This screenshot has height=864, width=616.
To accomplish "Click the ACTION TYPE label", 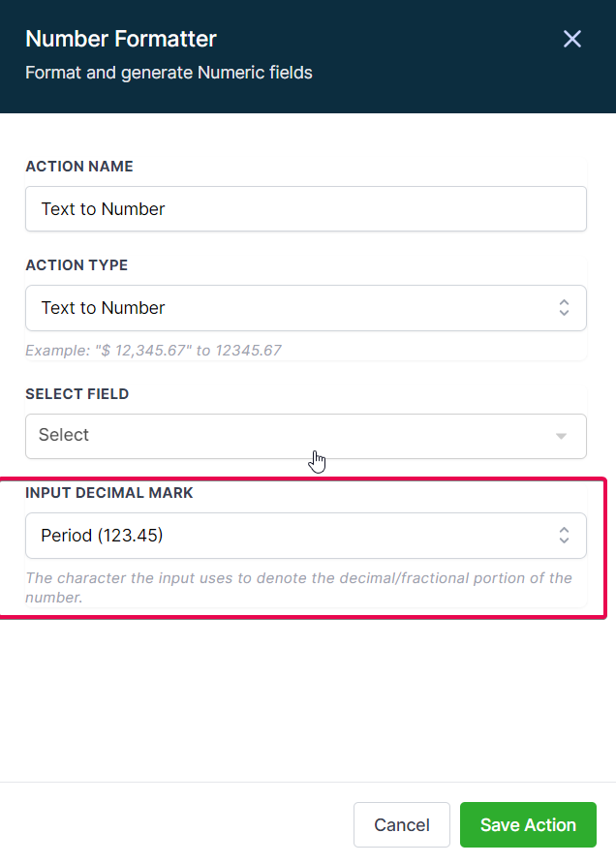I will tap(77, 265).
